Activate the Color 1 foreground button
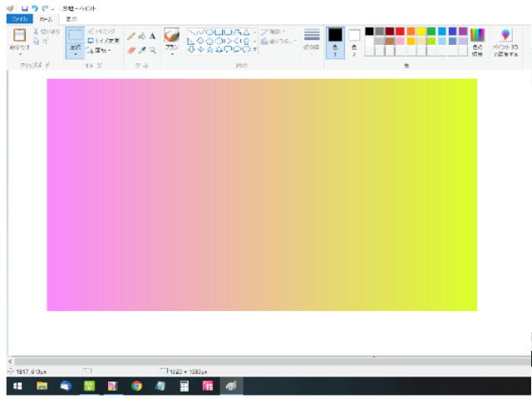The image size is (532, 399). pyautogui.click(x=335, y=43)
